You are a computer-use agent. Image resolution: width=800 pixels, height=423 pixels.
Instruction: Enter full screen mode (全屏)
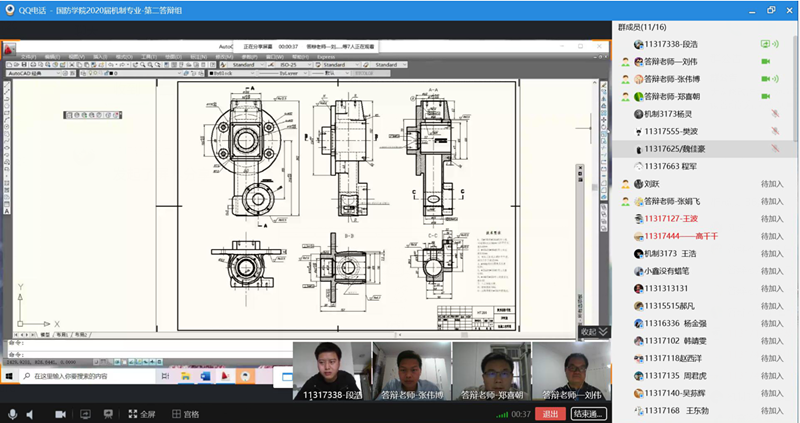[x=139, y=414]
